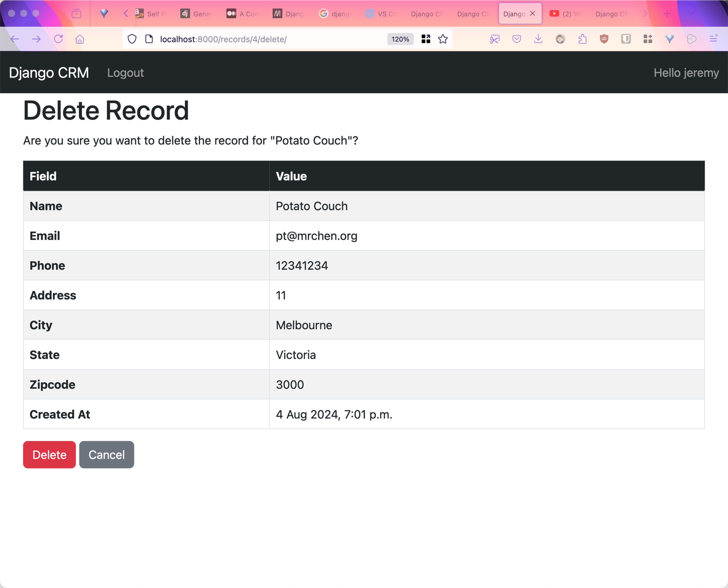Click the Logout navbar link

(125, 73)
